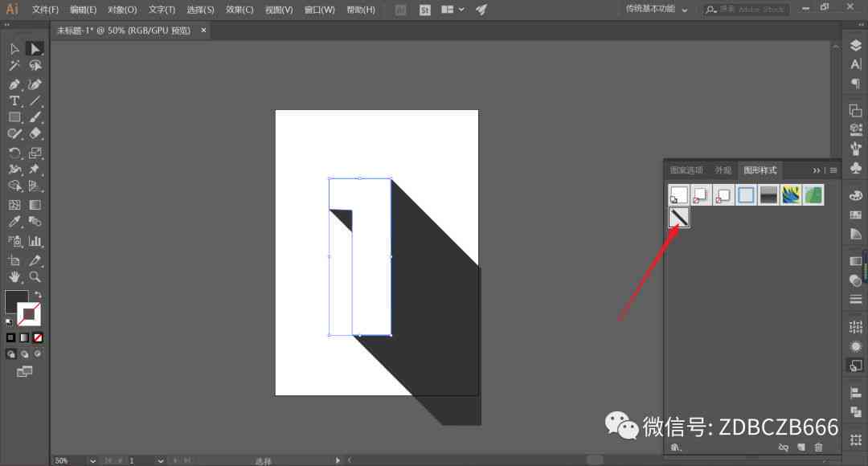Open the 帮助(H) menu
The height and width of the screenshot is (466, 868).
(360, 10)
